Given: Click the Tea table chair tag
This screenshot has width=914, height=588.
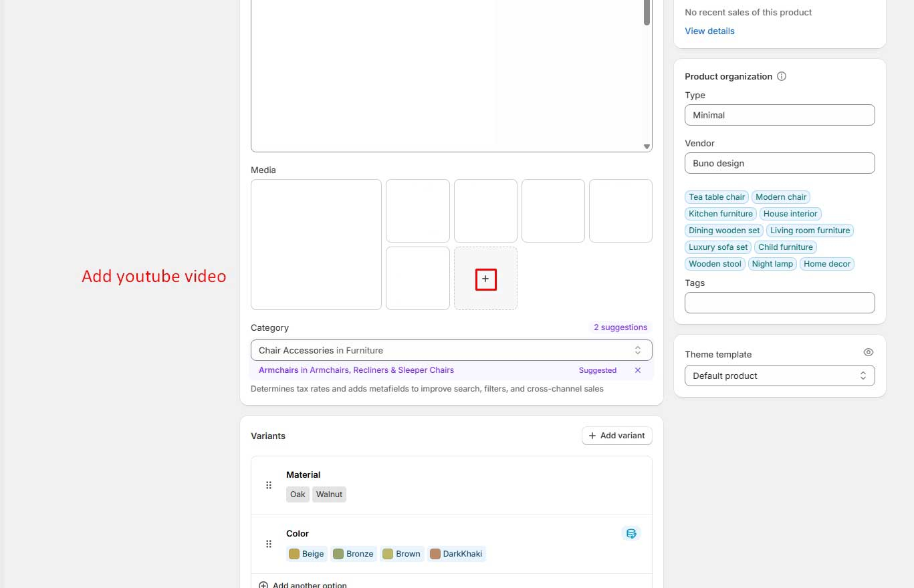Looking at the screenshot, I should [716, 197].
